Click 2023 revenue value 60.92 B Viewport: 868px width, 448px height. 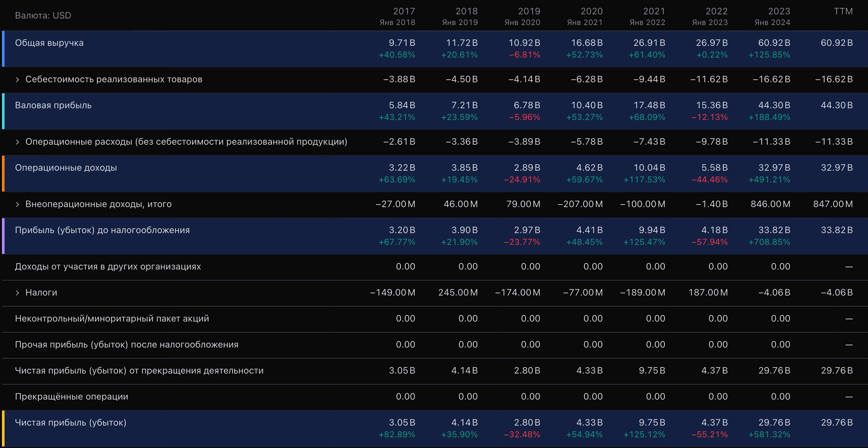[x=774, y=43]
